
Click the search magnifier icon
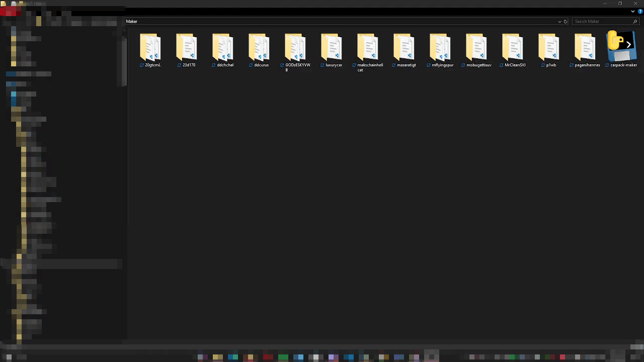635,22
